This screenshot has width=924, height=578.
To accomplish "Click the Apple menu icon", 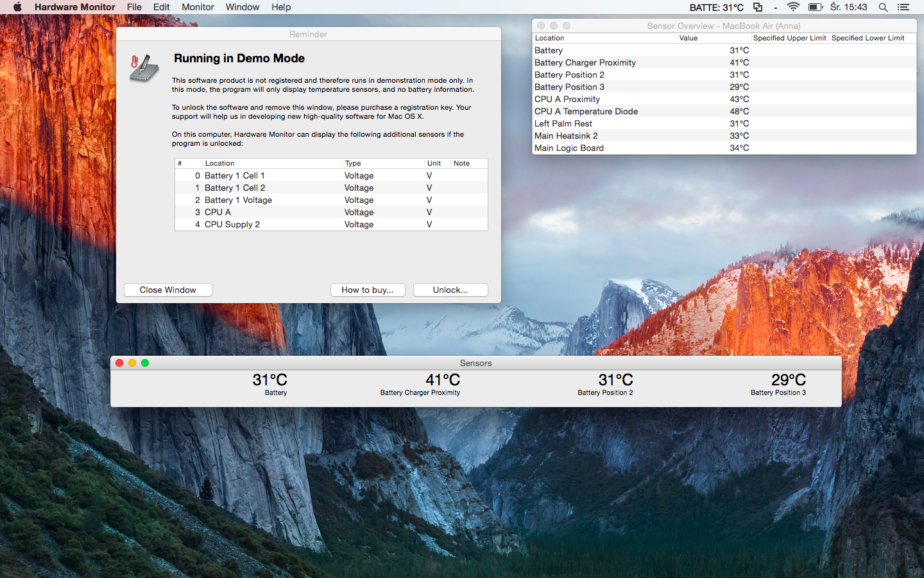I will pos(17,7).
